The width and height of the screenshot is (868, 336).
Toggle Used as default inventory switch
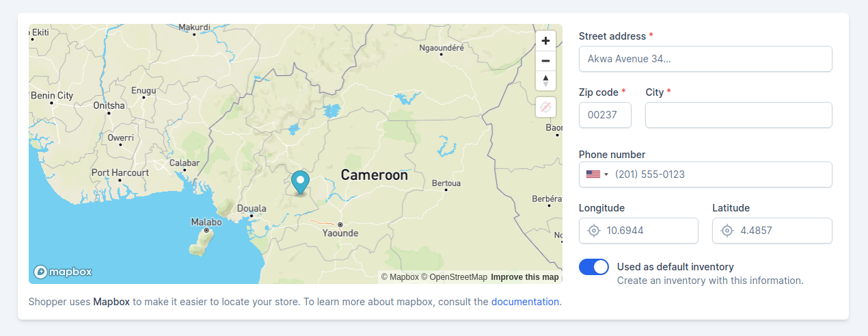[x=594, y=267]
